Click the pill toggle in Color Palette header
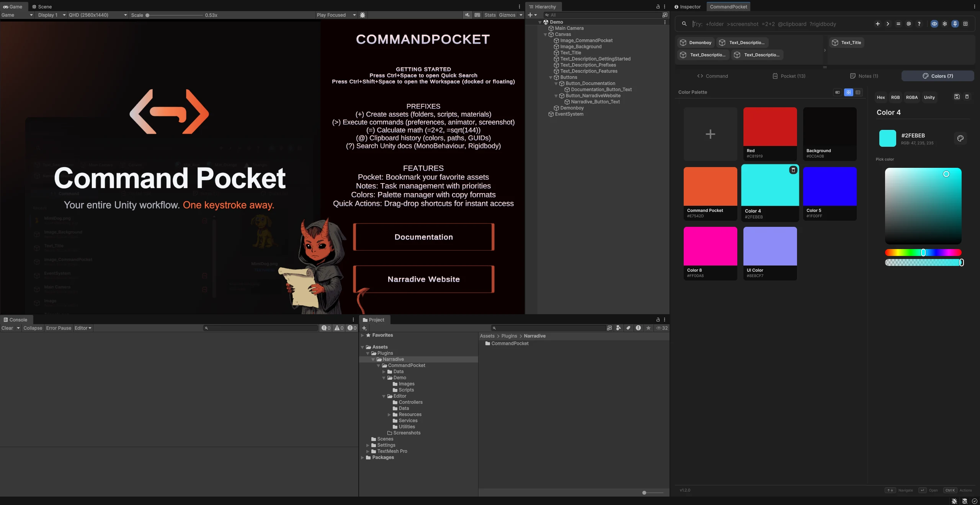Image resolution: width=980 pixels, height=505 pixels. click(838, 92)
